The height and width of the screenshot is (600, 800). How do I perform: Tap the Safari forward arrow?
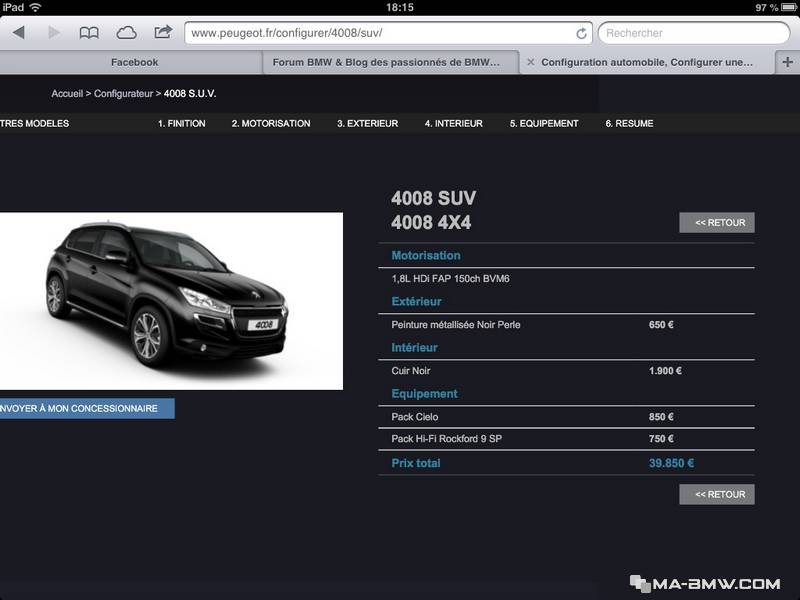[x=53, y=33]
